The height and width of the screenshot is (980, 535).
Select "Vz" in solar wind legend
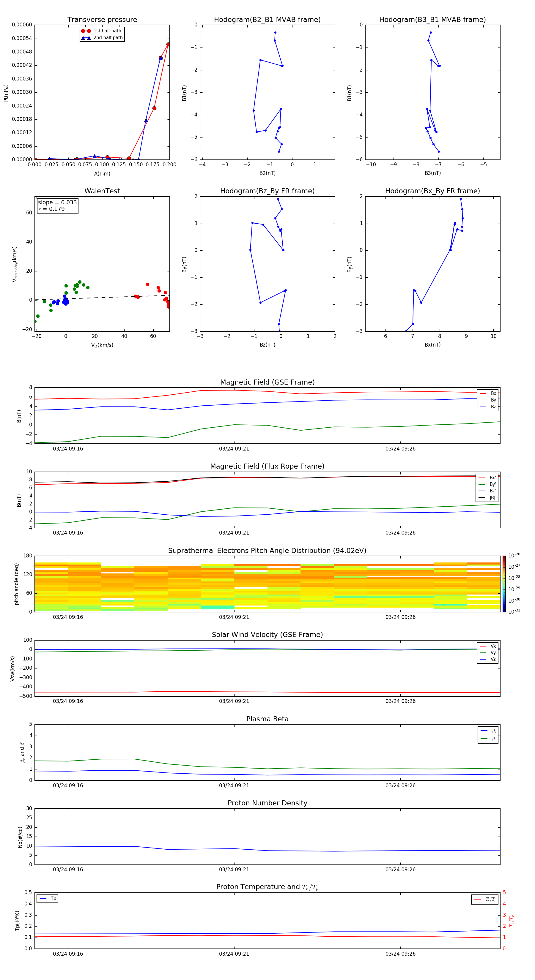pos(488,659)
